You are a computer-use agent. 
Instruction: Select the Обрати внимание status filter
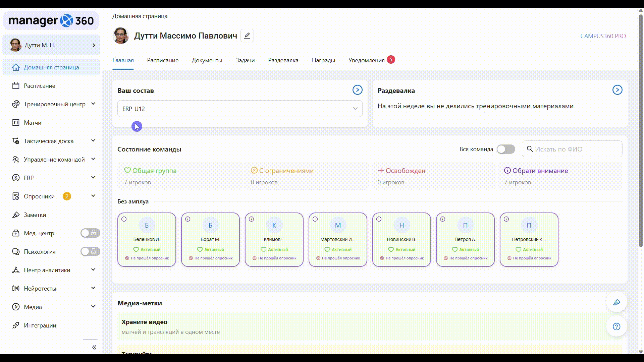[540, 171]
